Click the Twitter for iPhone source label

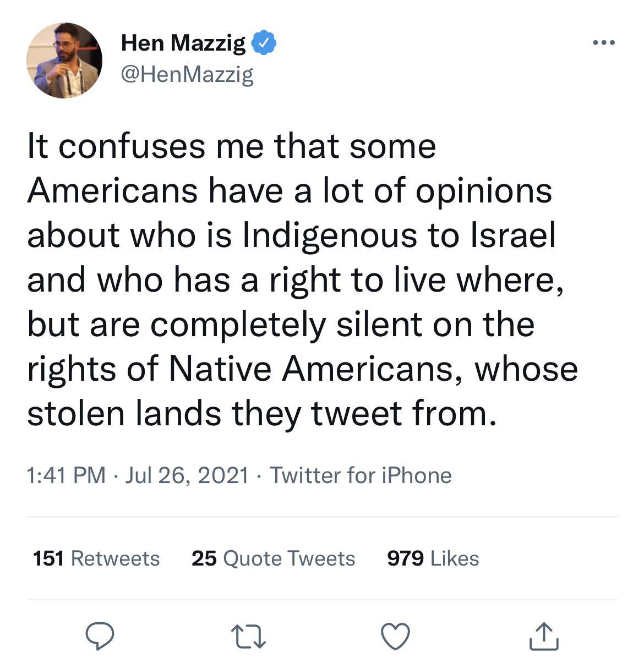point(361,475)
